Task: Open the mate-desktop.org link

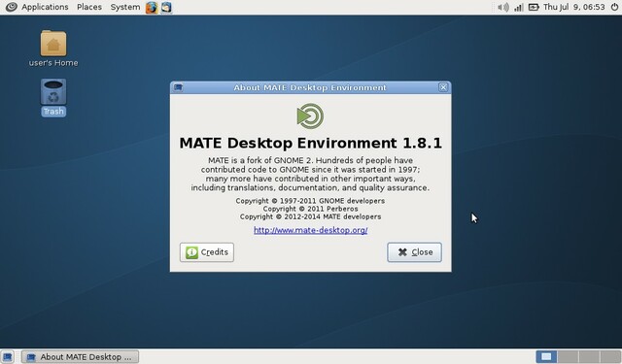Action: click(x=311, y=230)
